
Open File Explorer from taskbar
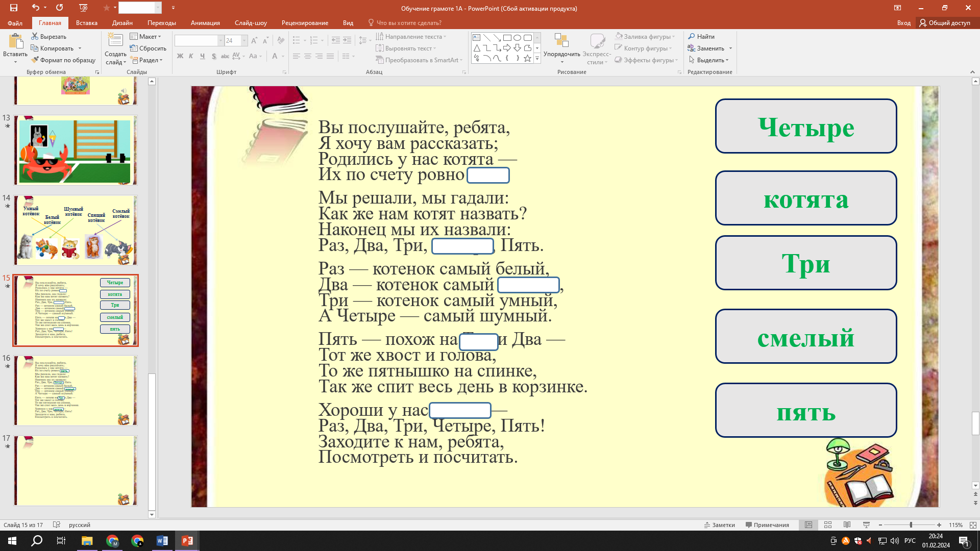pyautogui.click(x=87, y=541)
